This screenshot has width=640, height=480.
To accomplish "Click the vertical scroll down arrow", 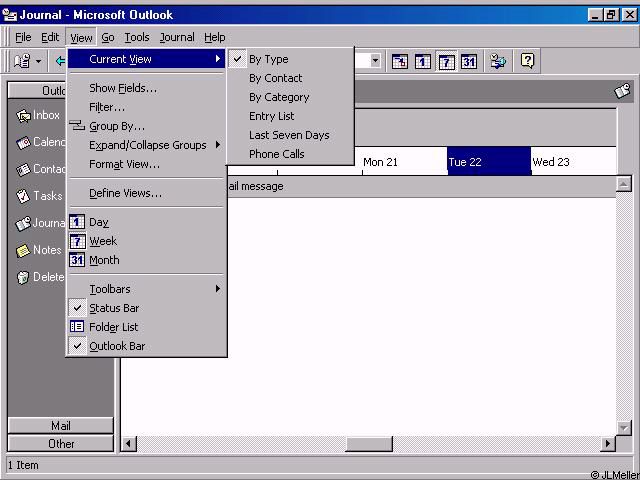I will coord(624,428).
